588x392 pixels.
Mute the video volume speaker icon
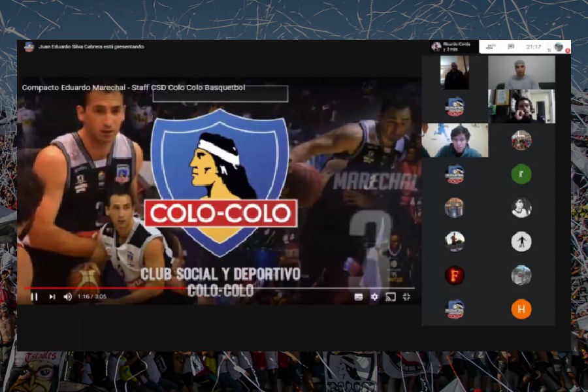click(x=68, y=297)
